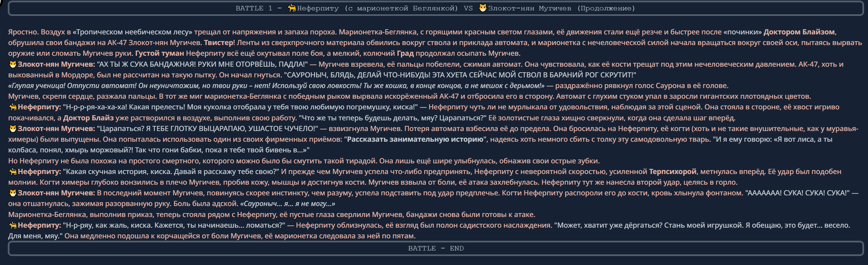The width and height of the screenshot is (868, 265).
Task: Click bold name 'Доктор Блайз' after 'покачивался, а'
Action: coord(88,118)
